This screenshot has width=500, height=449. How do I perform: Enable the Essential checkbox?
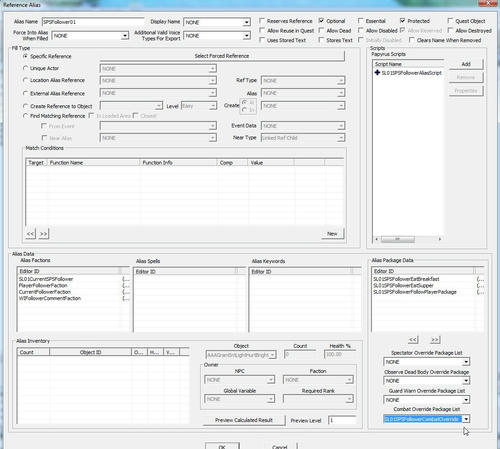click(x=361, y=21)
